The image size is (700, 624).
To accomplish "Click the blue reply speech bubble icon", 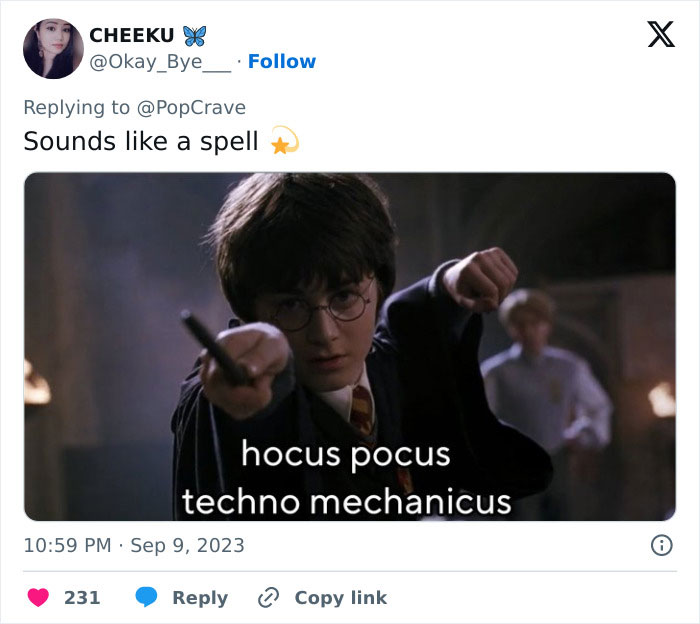I will pos(146,597).
